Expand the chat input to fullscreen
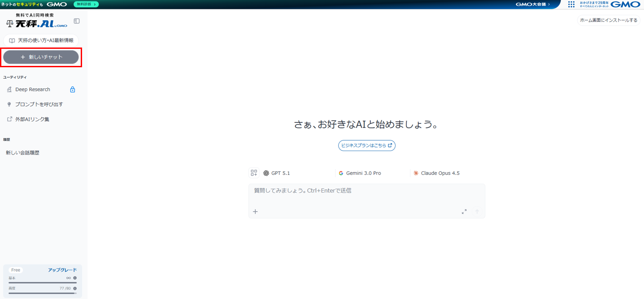Screen dimensions: 644x299 (464, 211)
